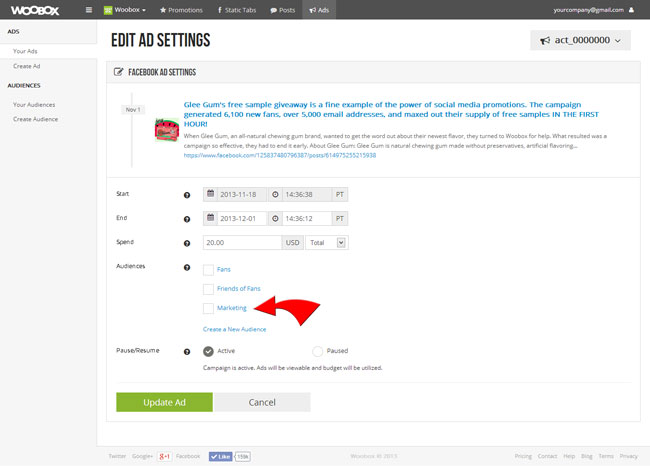The width and height of the screenshot is (650, 466).
Task: Check the Marketing audience checkbox
Action: pos(208,308)
